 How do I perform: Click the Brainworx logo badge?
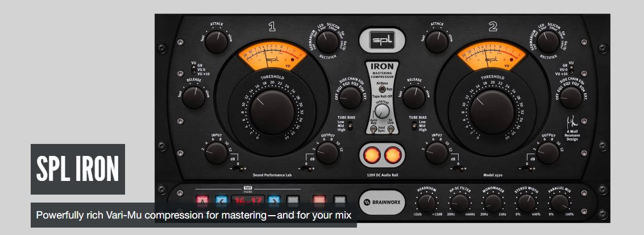point(382,202)
